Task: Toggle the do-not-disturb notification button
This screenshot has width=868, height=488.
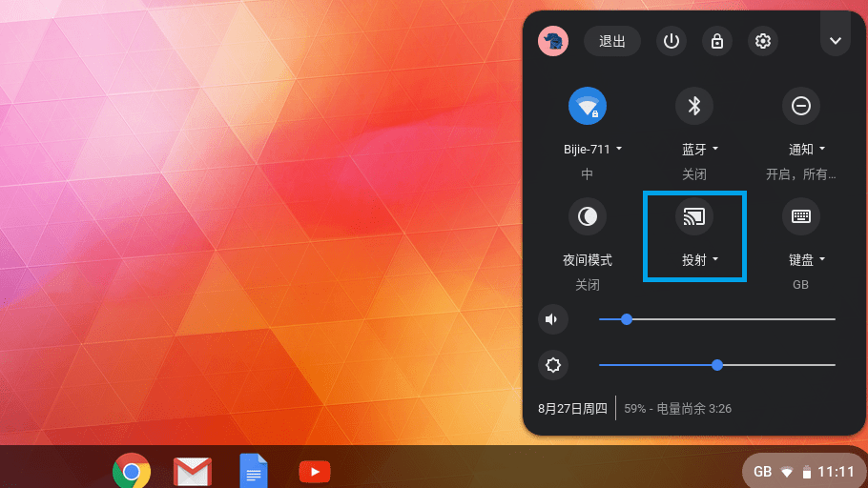Action: [801, 106]
